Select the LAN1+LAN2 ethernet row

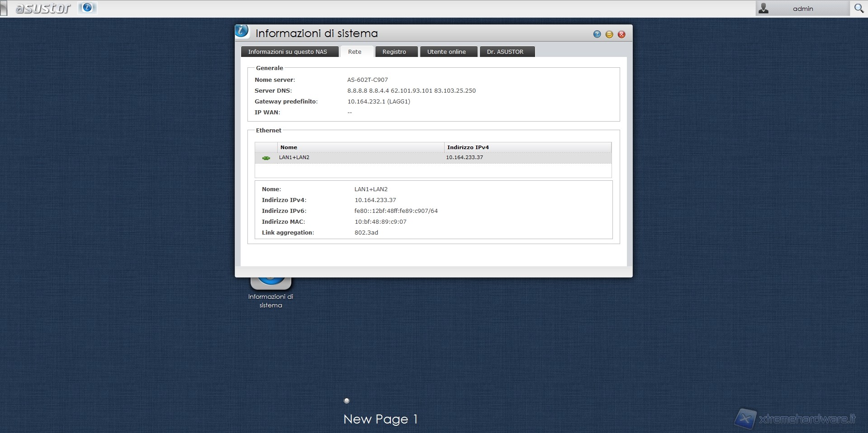click(362, 158)
